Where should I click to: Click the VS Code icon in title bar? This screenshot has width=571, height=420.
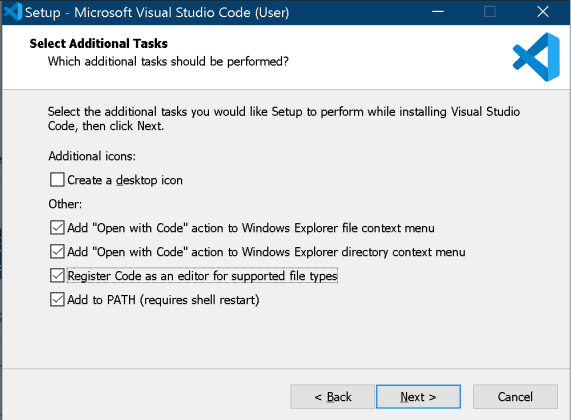pos(13,12)
